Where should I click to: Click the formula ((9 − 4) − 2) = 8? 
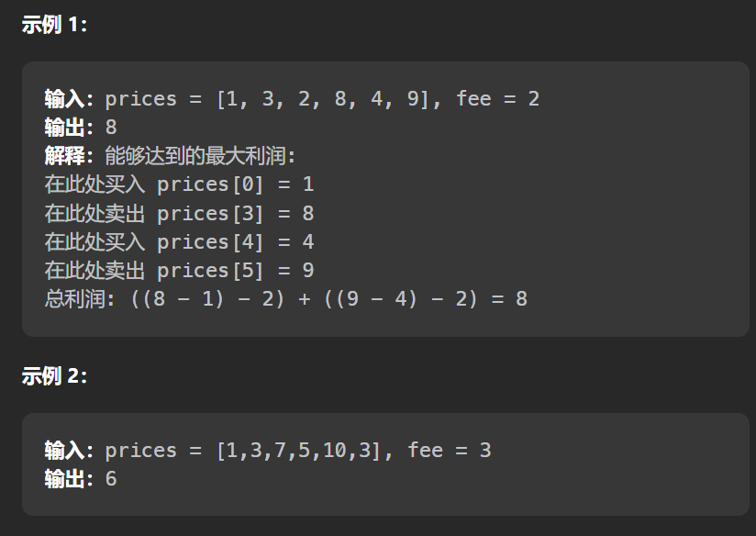pos(426,299)
